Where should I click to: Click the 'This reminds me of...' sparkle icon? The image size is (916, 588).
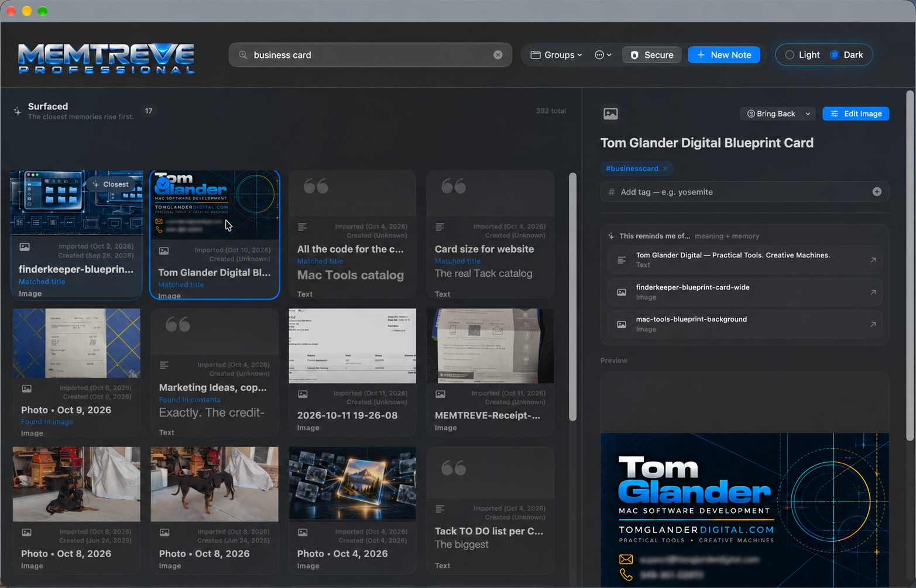click(x=611, y=236)
